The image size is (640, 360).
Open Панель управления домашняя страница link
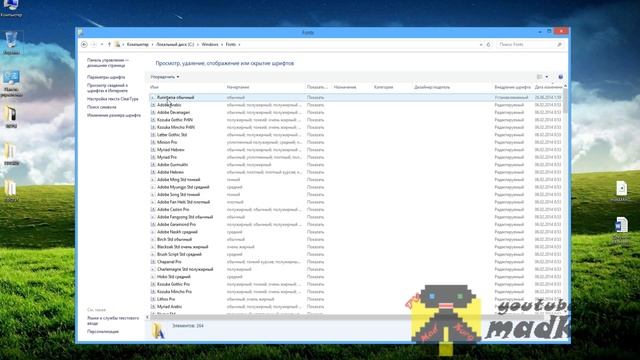click(108, 62)
